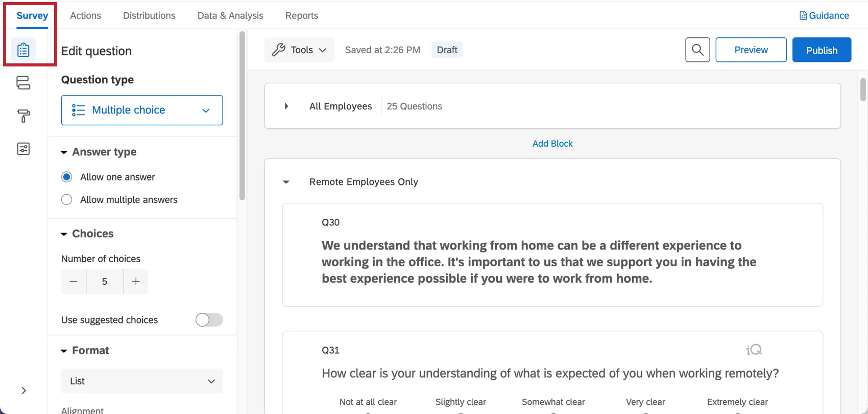Open the Survey options icon in sidebar
Screen dimensions: 868x414
pyautogui.click(x=23, y=149)
